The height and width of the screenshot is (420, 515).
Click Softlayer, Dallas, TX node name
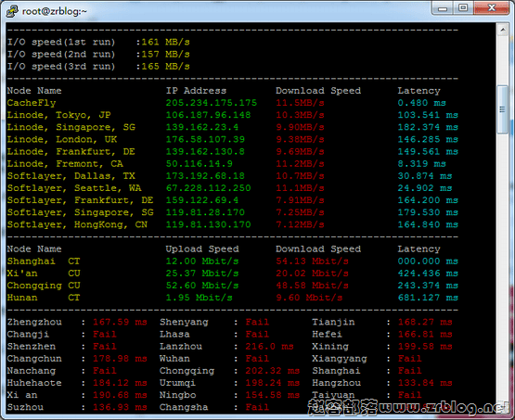tap(71, 176)
